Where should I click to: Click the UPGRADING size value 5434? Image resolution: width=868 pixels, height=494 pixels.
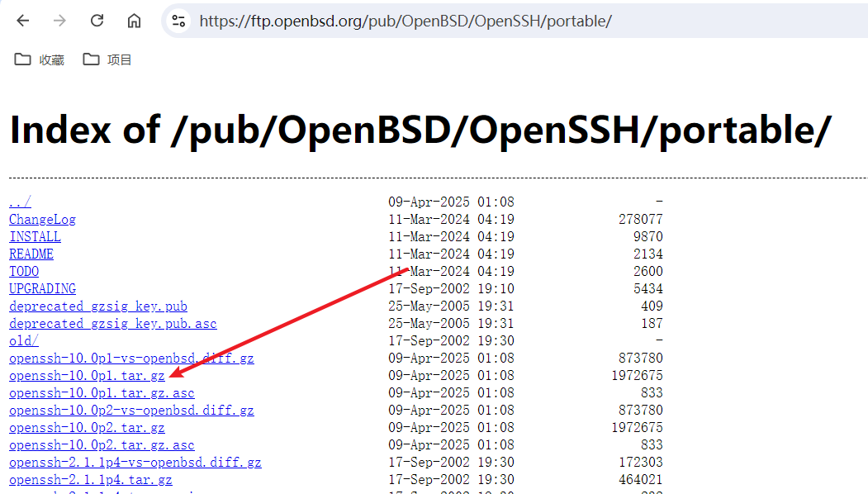point(648,288)
